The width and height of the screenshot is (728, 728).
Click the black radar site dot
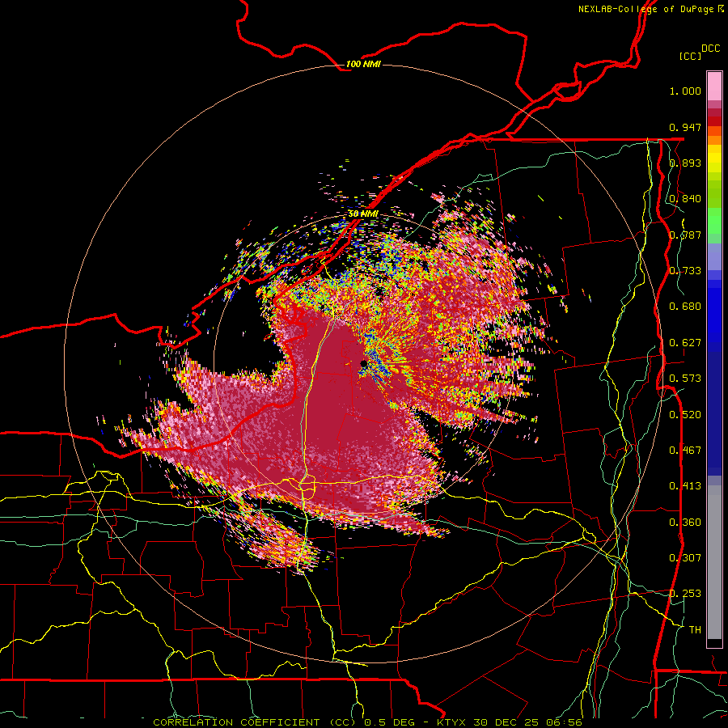[363, 363]
